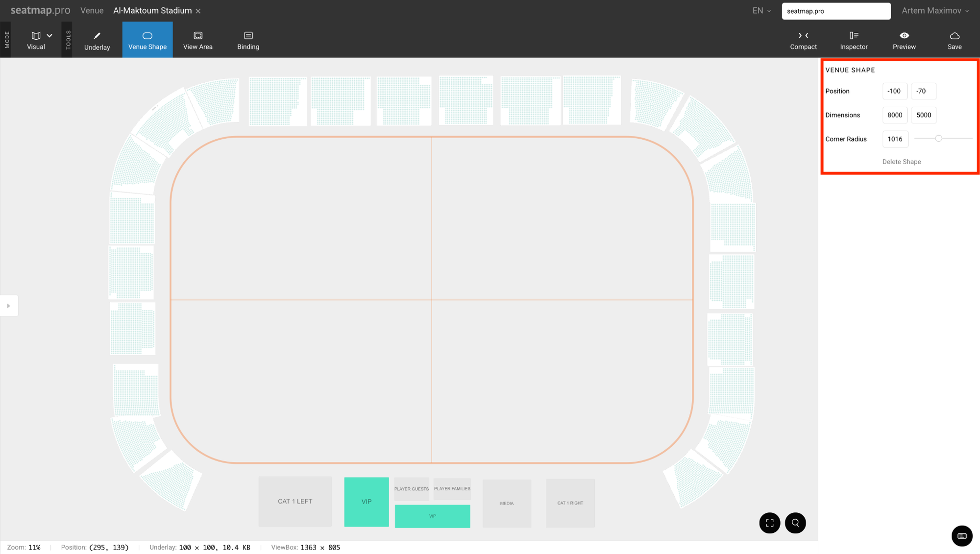Open the keyboard shortcuts button
The image size is (980, 554).
coord(961,535)
